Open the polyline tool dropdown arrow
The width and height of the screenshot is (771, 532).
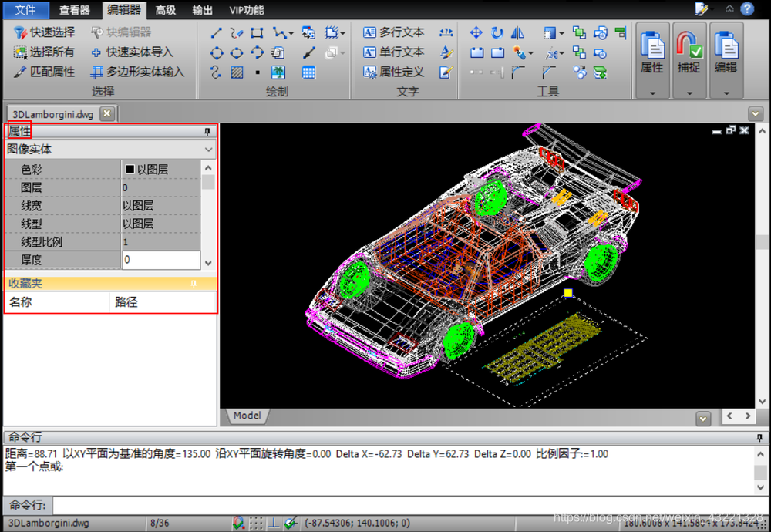point(291,33)
